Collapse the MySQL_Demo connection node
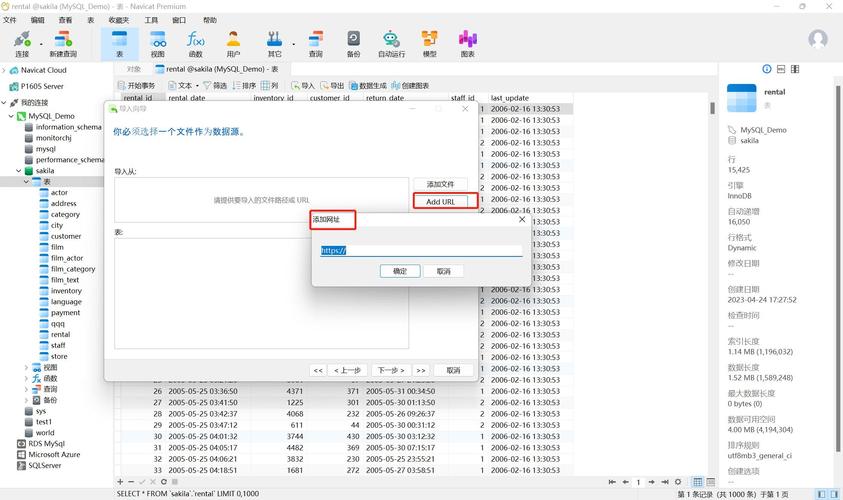843x500 pixels. pyautogui.click(x=11, y=116)
